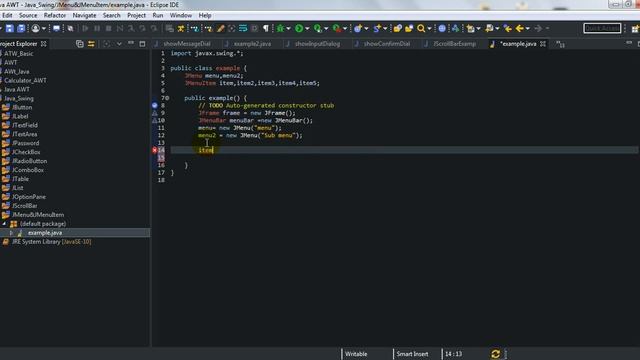Image resolution: width=640 pixels, height=360 pixels.
Task: Open the Search icon dropdown arrow
Action: [429, 29]
